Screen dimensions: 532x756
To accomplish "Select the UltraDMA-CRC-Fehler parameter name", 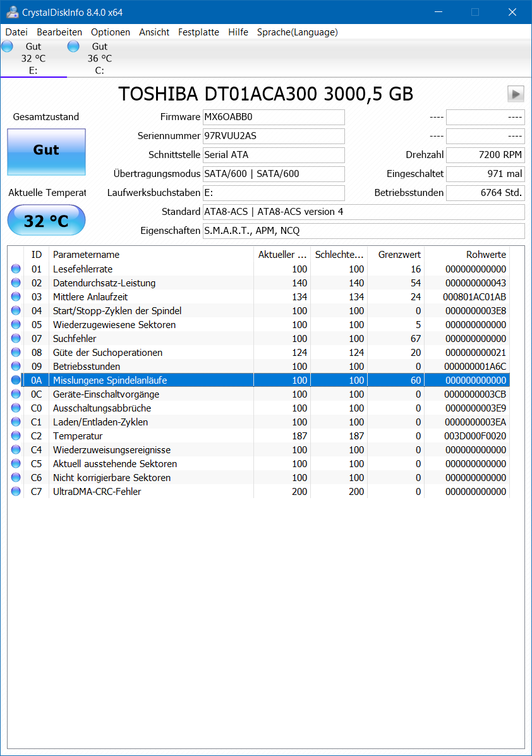I will (97, 492).
